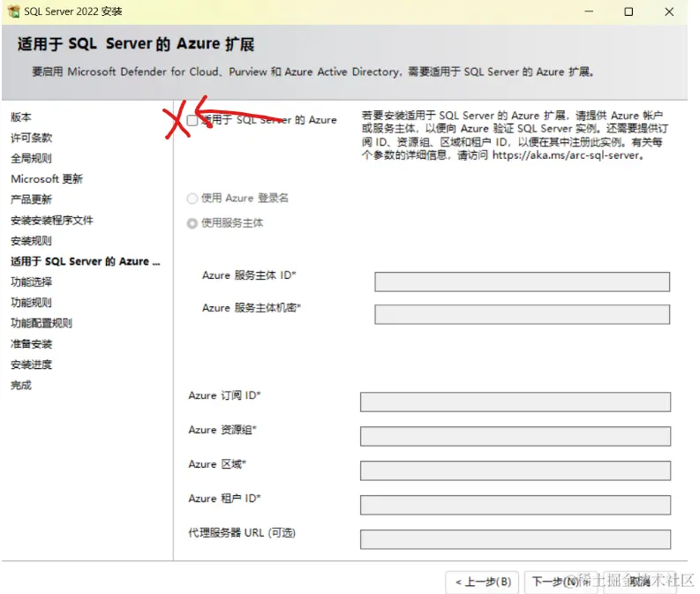Click the Azure 订阅 ID* label

coord(224,395)
